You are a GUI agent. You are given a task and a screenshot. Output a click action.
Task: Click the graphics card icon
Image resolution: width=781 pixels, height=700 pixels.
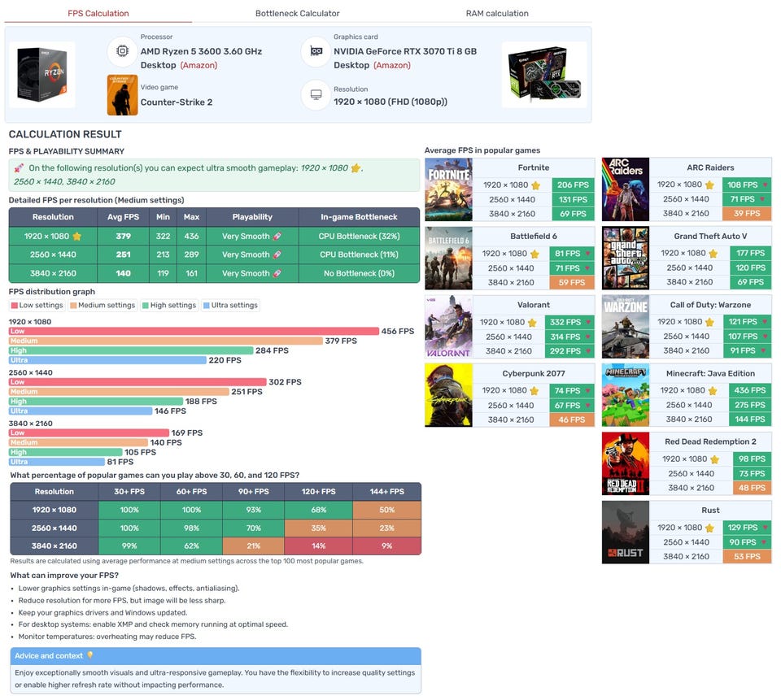point(316,50)
